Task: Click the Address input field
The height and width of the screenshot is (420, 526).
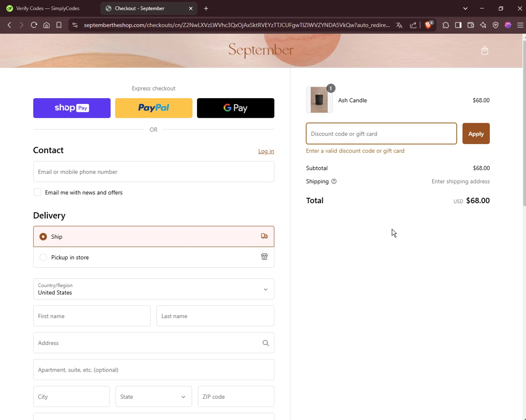Action: [154, 343]
